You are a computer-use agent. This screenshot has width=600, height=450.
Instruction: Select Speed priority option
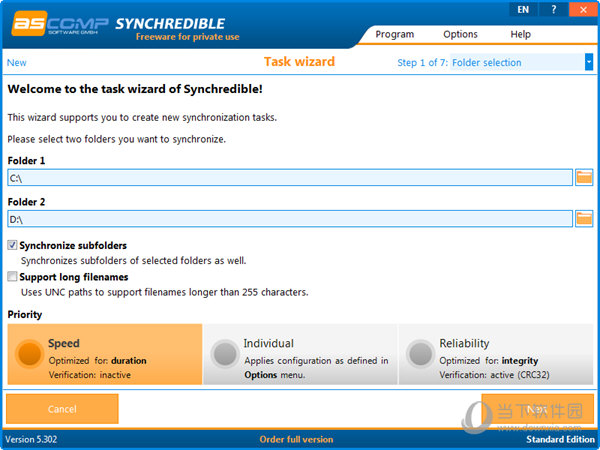[x=104, y=354]
